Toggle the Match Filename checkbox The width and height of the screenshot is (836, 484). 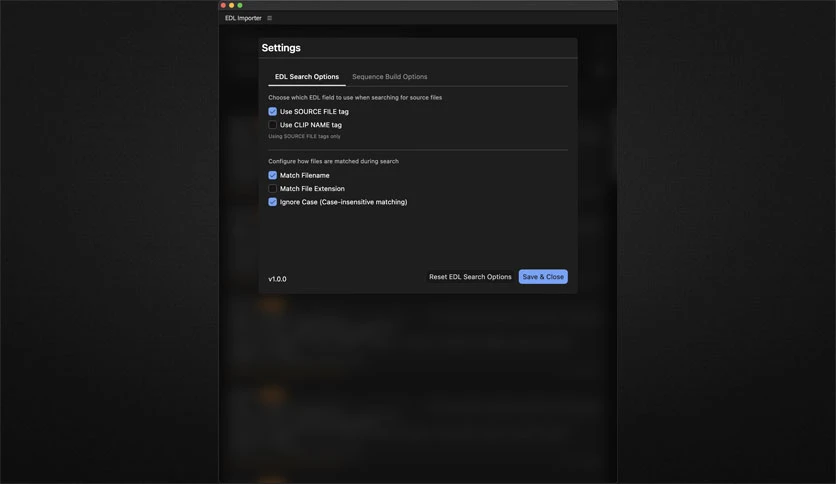click(x=272, y=175)
